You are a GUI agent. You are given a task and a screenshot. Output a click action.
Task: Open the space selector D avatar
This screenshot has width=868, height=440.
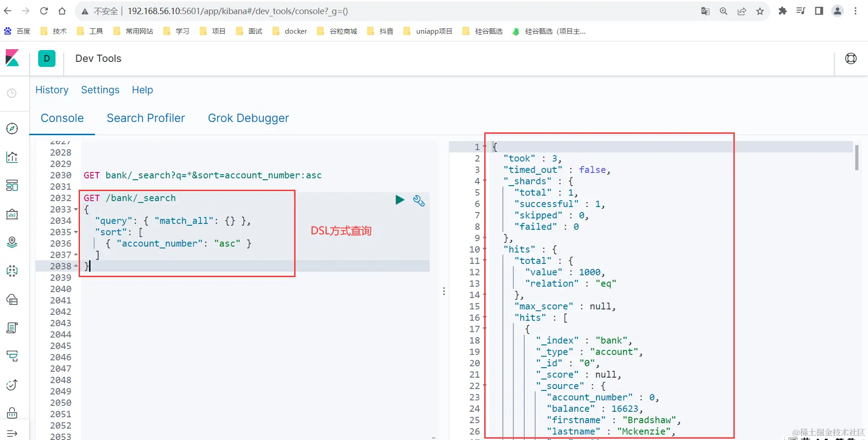coord(47,59)
